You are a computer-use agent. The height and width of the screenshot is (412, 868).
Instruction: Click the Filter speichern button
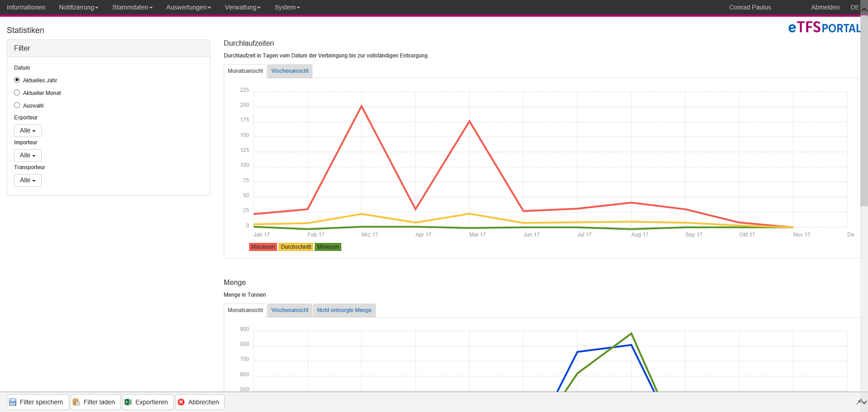38,402
